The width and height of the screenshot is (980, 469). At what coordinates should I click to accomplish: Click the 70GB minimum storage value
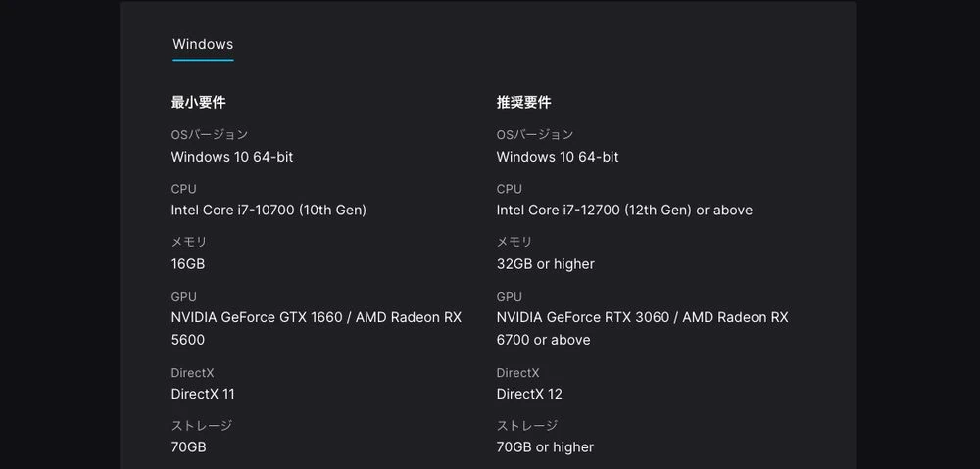click(189, 447)
